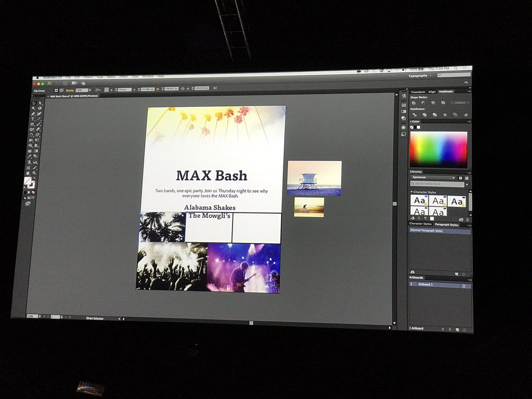Click the Exclude shape mode icon
Viewport: 532px width, 399px height.
(443, 103)
